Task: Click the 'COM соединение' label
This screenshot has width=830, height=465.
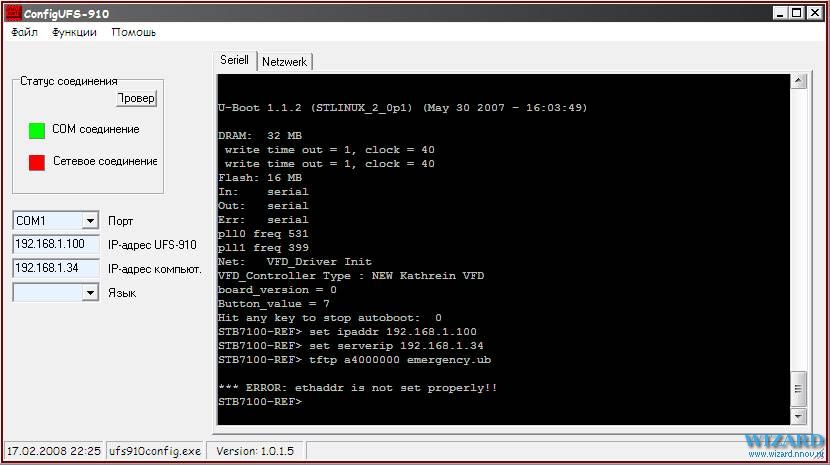Action: tap(96, 129)
